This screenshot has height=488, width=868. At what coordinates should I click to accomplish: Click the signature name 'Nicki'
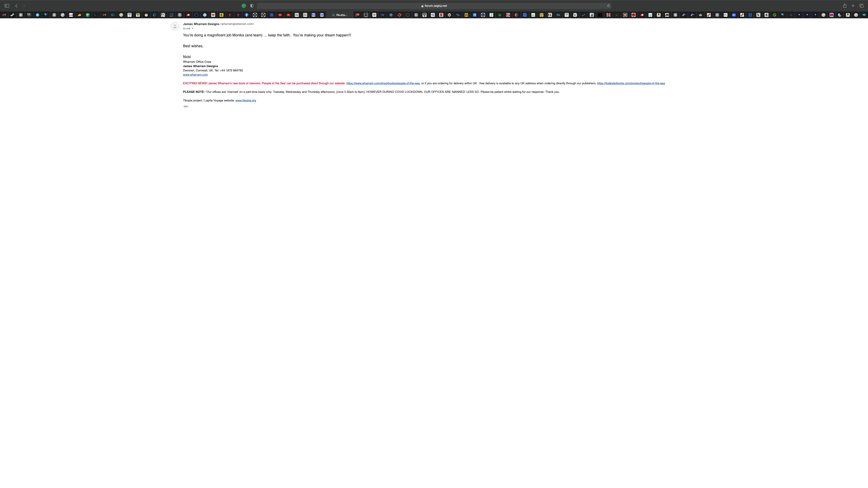(x=187, y=56)
